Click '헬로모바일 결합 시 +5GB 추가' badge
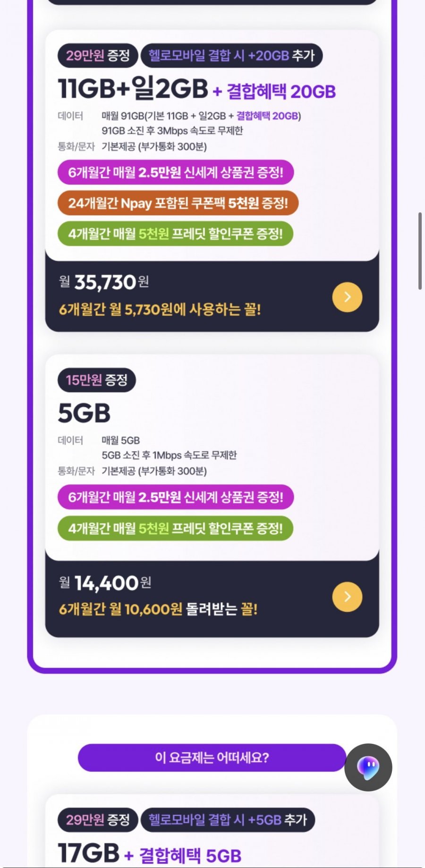This screenshot has width=425, height=868. point(228,819)
